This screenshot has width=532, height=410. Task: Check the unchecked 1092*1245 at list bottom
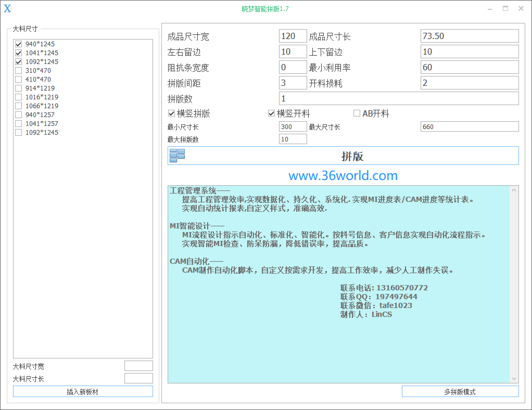tap(18, 132)
